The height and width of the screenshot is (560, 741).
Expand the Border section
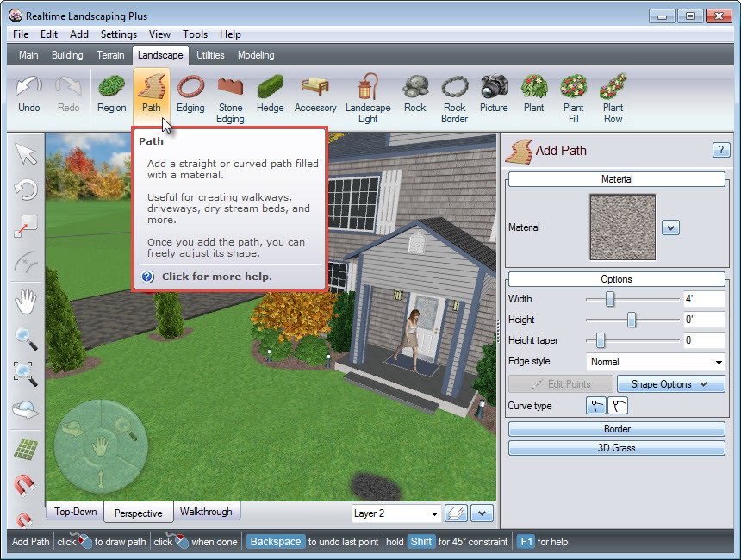tap(617, 429)
